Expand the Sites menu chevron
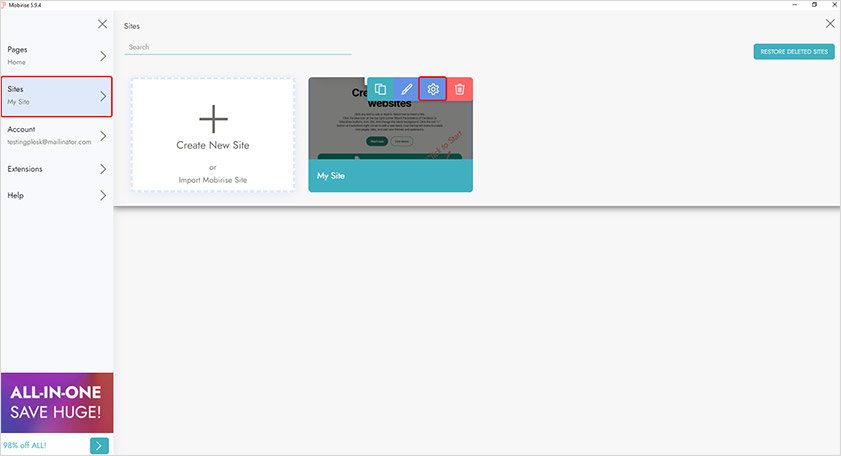This screenshot has height=456, width=841. [x=103, y=96]
